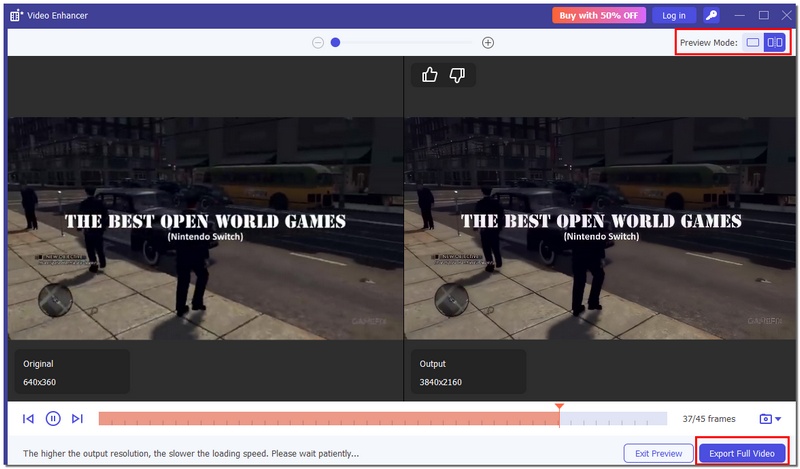Click the thumbs up feedback icon
The height and width of the screenshot is (469, 800).
(430, 75)
